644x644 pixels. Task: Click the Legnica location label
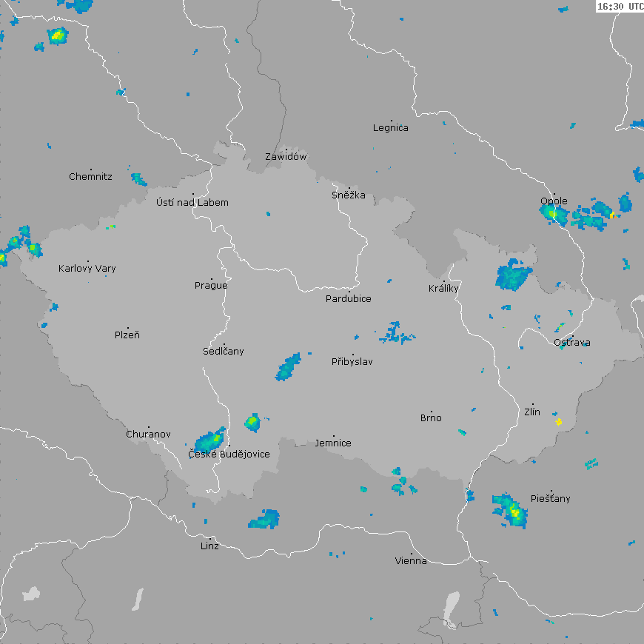click(x=390, y=128)
